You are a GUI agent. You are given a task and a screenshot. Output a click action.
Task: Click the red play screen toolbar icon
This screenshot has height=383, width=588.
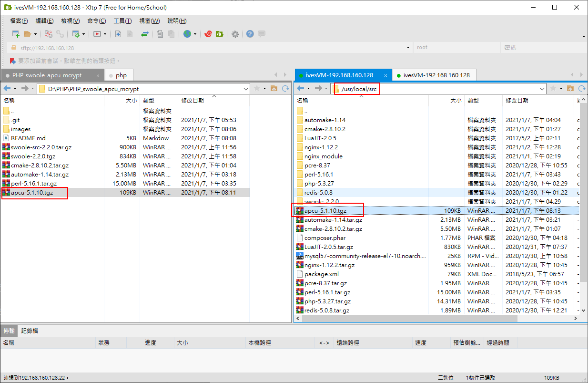(x=97, y=34)
